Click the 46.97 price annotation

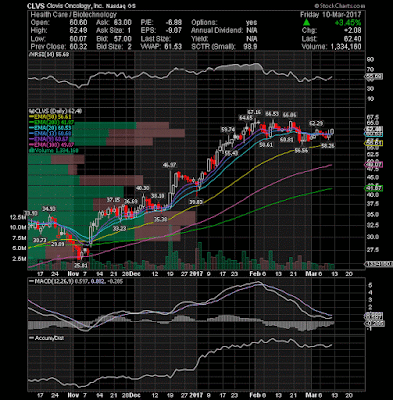pos(170,165)
